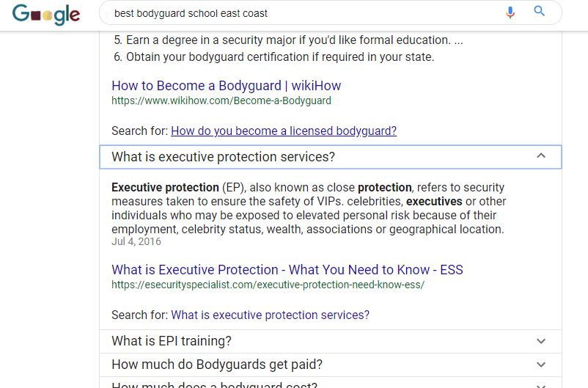Start voice search with microphone icon
Viewport: 588px width, 388px height.
pyautogui.click(x=510, y=12)
